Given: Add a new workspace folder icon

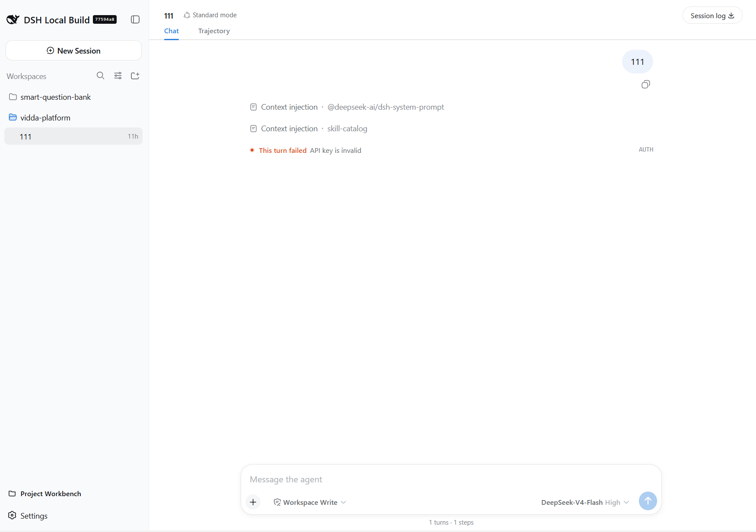Looking at the screenshot, I should tap(135, 76).
